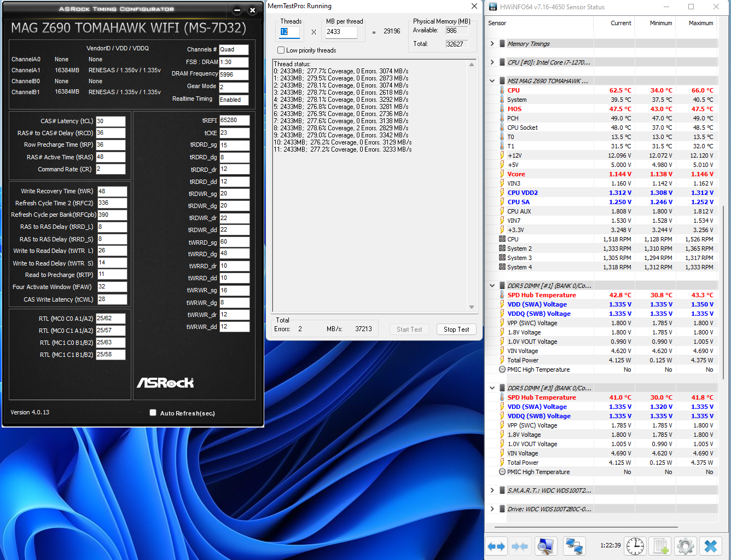The height and width of the screenshot is (560, 731).
Task: Click the thermometer icon beside MOS
Action: click(502, 109)
